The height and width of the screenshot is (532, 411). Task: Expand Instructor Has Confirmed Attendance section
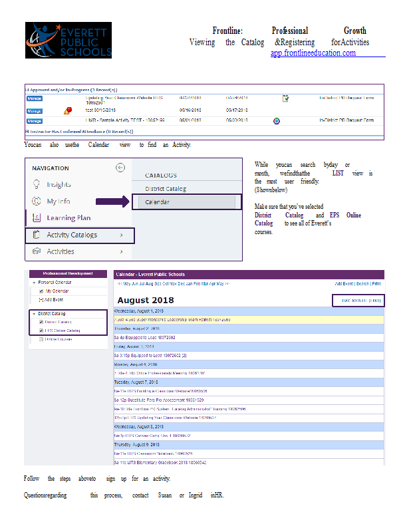pos(27,131)
